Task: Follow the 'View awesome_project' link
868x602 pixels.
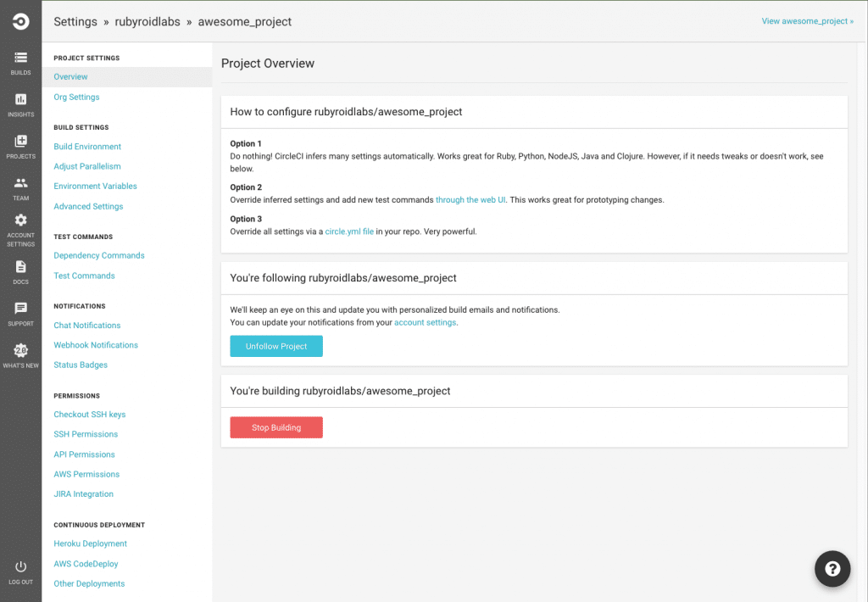Action: coord(807,21)
